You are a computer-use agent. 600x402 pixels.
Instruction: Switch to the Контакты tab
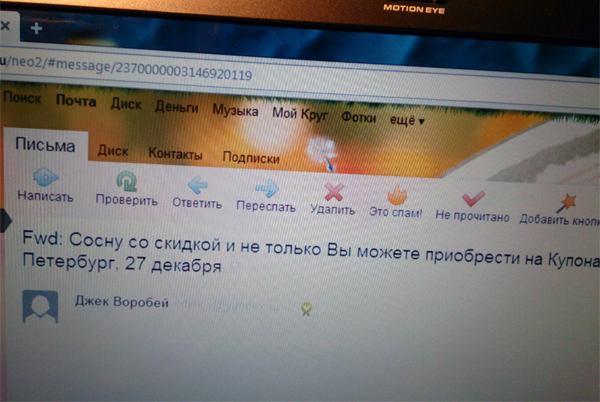tap(175, 155)
